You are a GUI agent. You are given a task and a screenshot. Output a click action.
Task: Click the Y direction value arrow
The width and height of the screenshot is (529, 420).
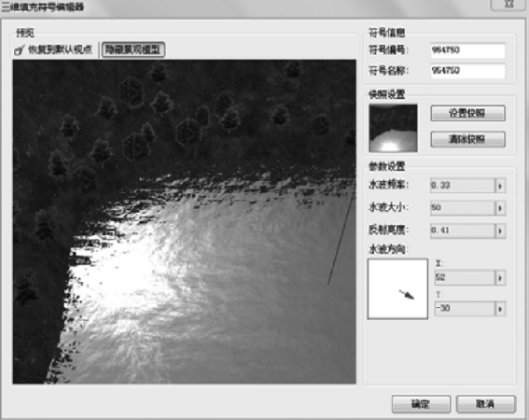coord(500,309)
